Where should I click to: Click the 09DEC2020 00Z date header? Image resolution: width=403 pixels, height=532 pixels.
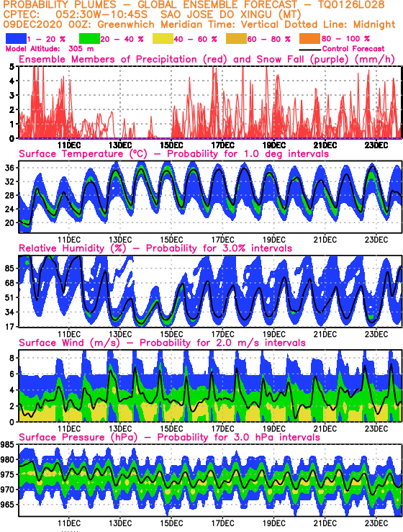[48, 24]
